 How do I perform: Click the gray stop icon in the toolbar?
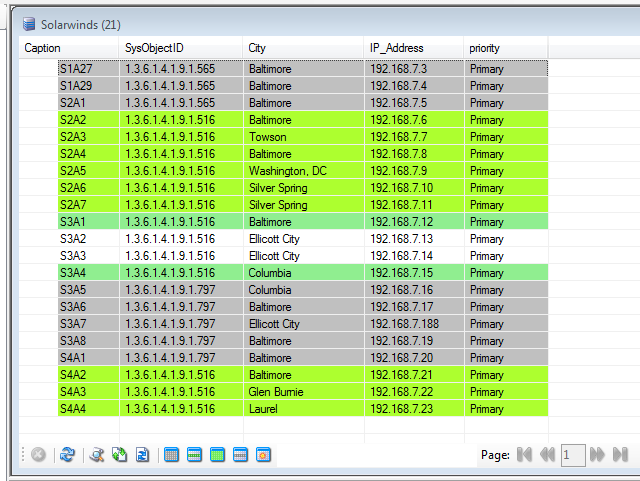[x=38, y=455]
